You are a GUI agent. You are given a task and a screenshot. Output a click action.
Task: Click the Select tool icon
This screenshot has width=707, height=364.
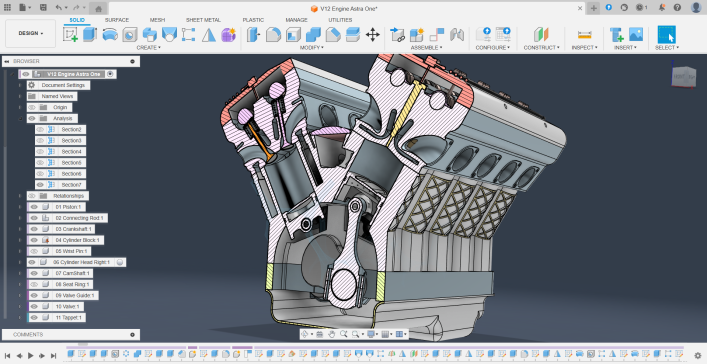(666, 34)
